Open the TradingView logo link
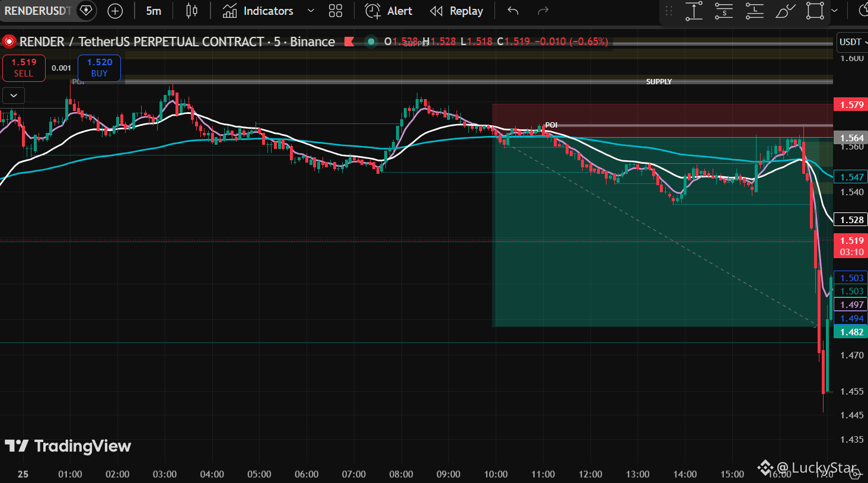 68,446
